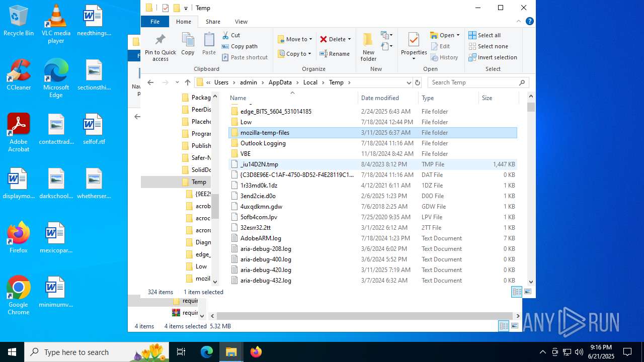Select aria-debug-420.log file
This screenshot has width=644, height=362.
point(373,270)
